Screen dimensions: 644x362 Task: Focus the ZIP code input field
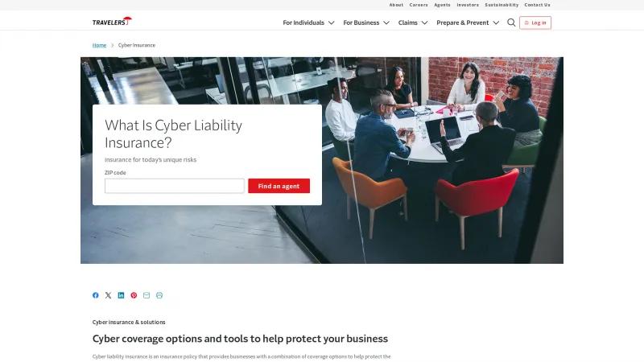[175, 186]
